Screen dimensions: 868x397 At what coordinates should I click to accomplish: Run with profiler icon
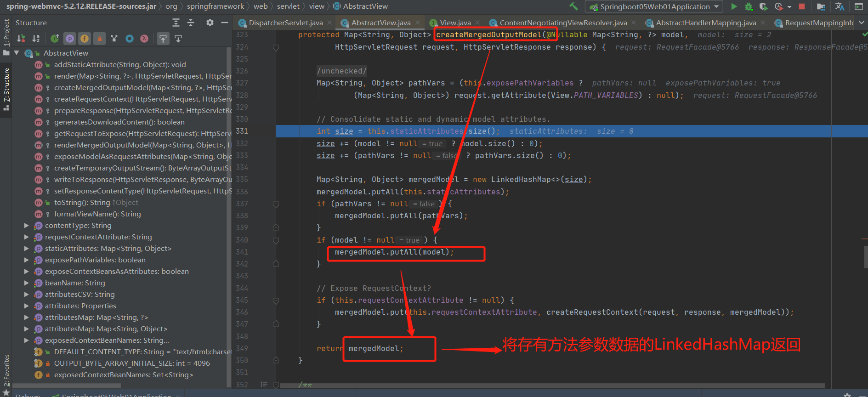pyautogui.click(x=778, y=6)
